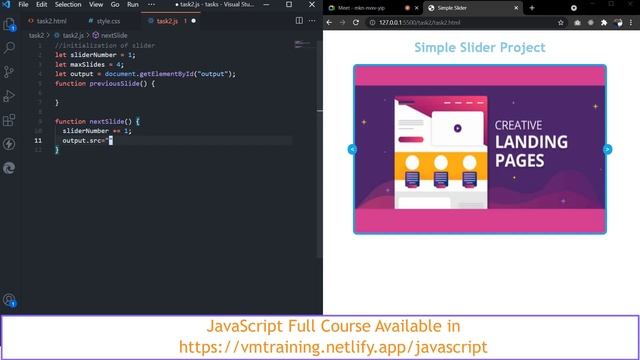Open the Selection menu
The width and height of the screenshot is (640, 360).
click(x=68, y=4)
